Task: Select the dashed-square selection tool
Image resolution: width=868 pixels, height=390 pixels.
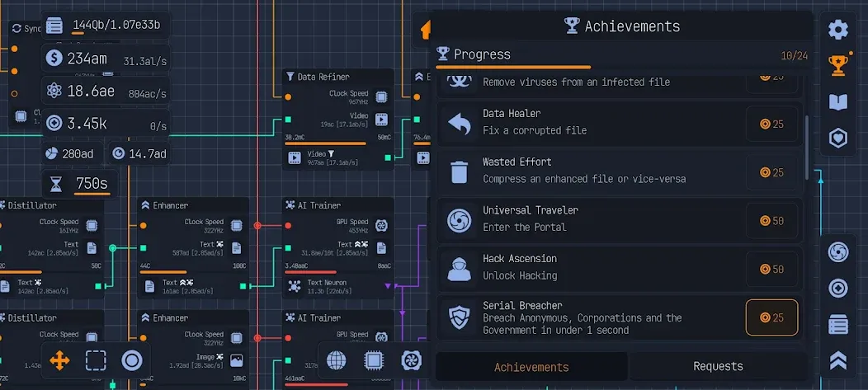Action: pos(96,360)
